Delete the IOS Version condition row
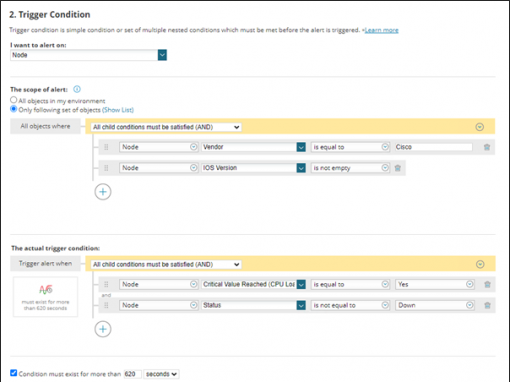This screenshot has height=382, width=510. tap(398, 168)
